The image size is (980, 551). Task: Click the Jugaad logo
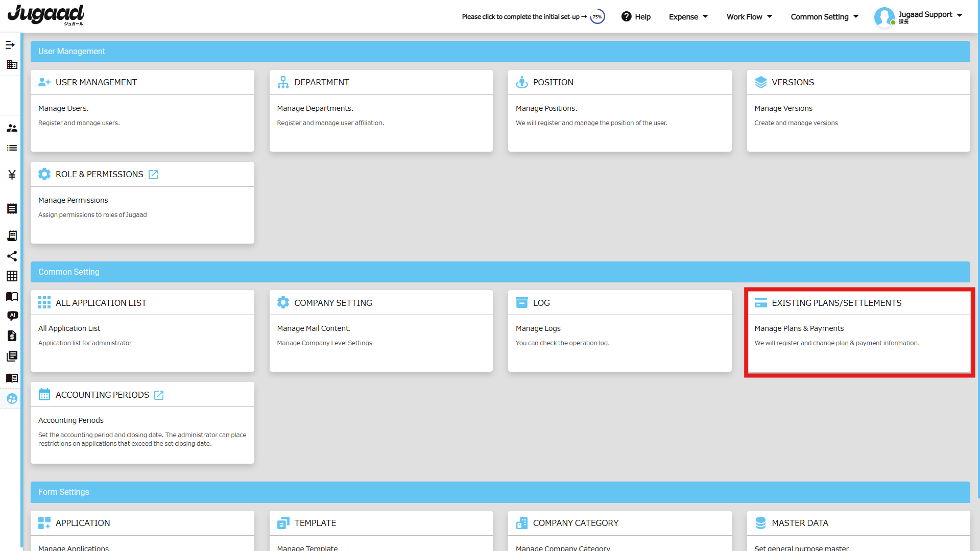pos(46,15)
